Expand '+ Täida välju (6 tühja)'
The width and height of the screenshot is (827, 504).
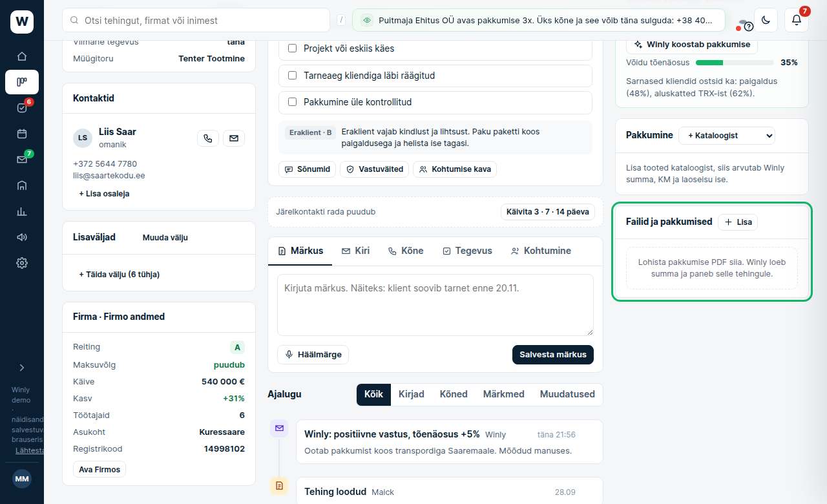(119, 274)
